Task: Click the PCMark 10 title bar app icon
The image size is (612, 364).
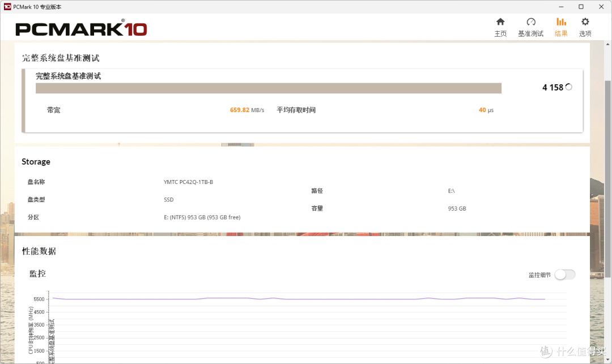Action: pos(7,7)
